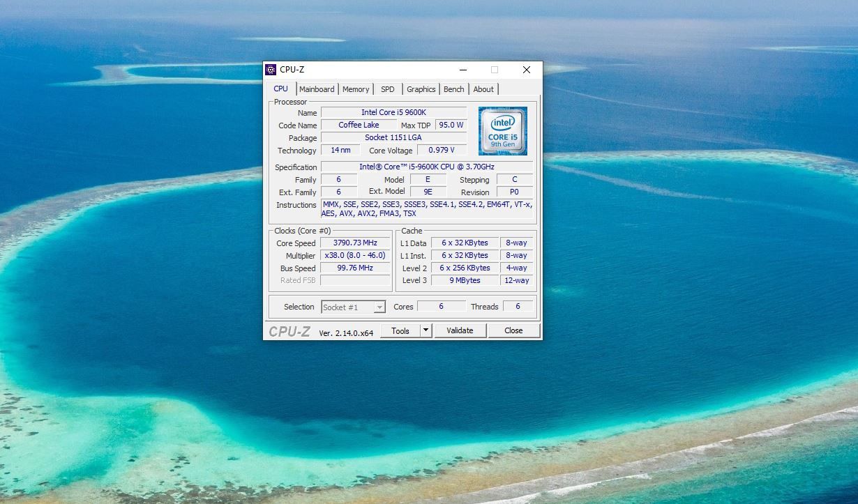Image resolution: width=858 pixels, height=504 pixels.
Task: Go to the About tab
Action: pyautogui.click(x=483, y=89)
